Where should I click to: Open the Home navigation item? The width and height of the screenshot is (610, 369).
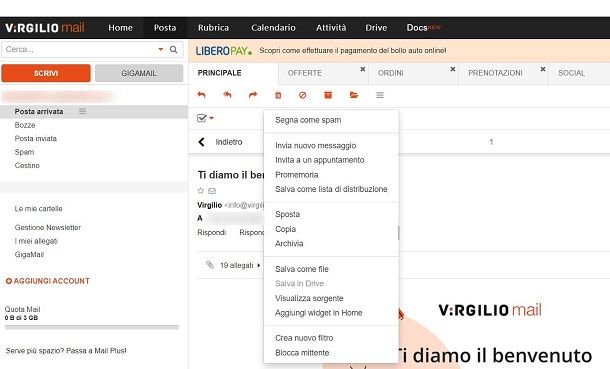pos(121,28)
